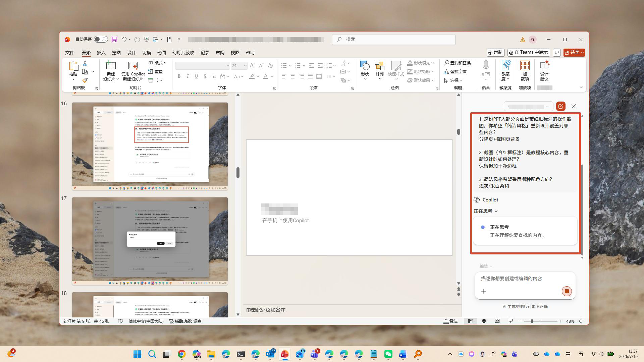Increase the list indent level
The image size is (644, 362).
pos(320,66)
